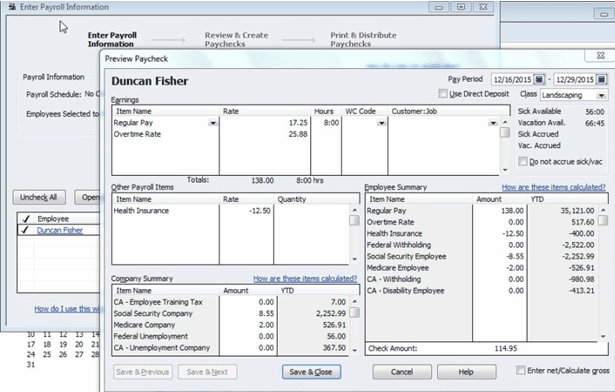This screenshot has height=392, width=615.
Task: Toggle the checkmark next to Duncan Fisher
Action: 25,230
